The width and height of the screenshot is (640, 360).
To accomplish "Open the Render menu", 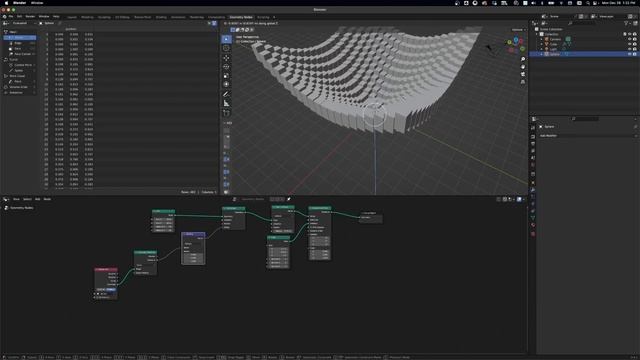I will (30, 17).
